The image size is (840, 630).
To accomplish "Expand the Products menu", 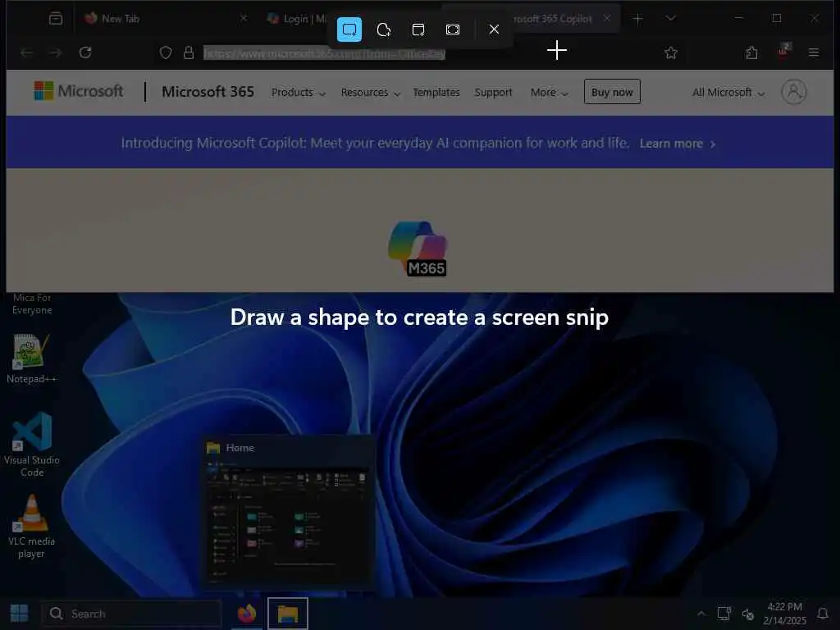I will (x=299, y=93).
